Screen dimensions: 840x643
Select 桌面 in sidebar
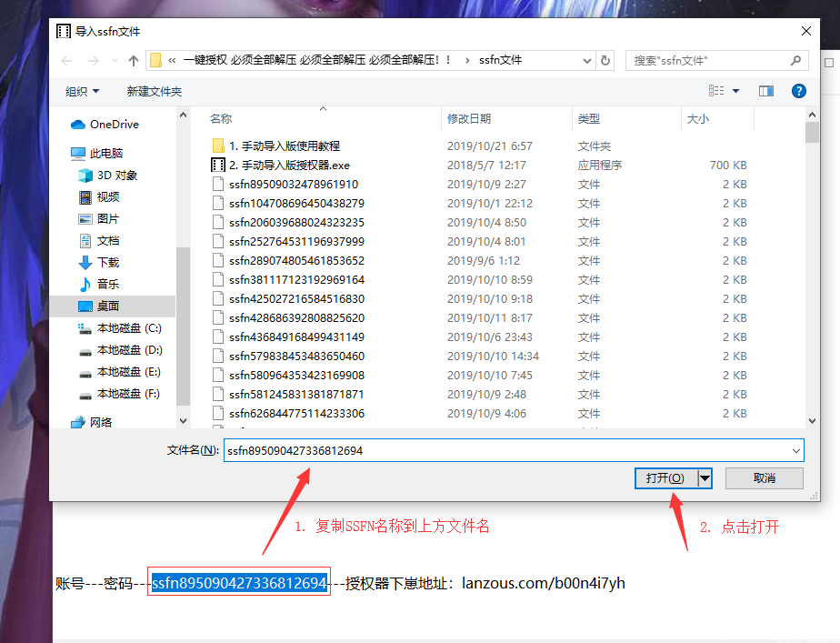coord(113,306)
